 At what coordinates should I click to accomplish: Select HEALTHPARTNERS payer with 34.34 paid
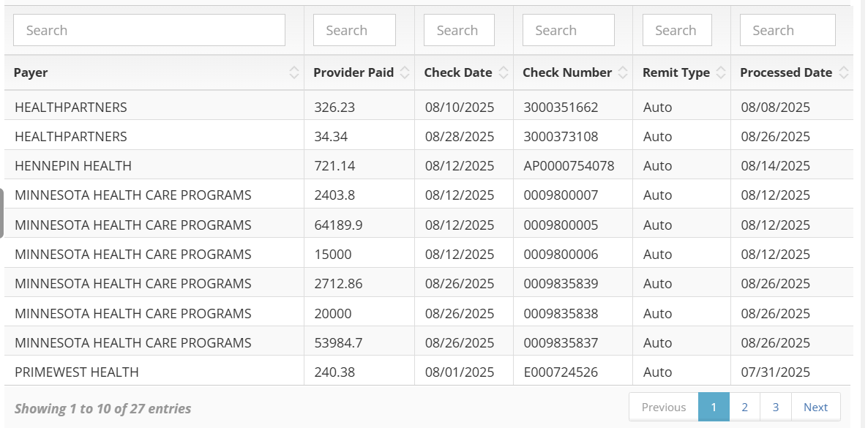pyautogui.click(x=71, y=136)
